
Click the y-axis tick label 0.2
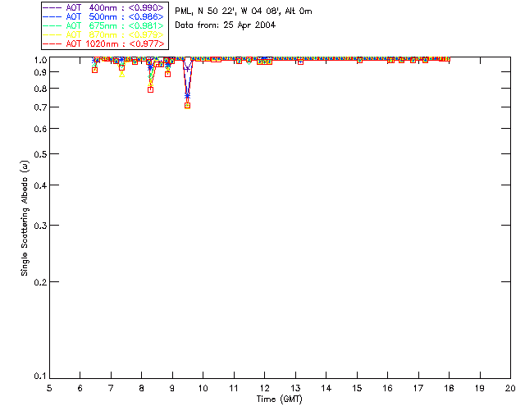[x=40, y=282]
